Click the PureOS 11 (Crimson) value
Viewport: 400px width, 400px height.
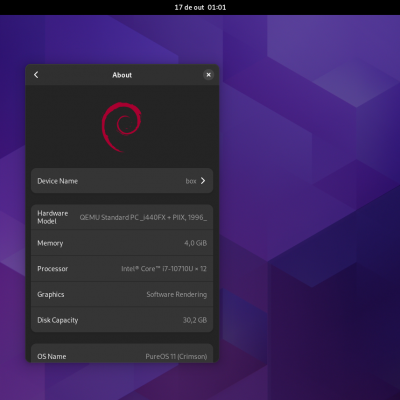tap(176, 356)
